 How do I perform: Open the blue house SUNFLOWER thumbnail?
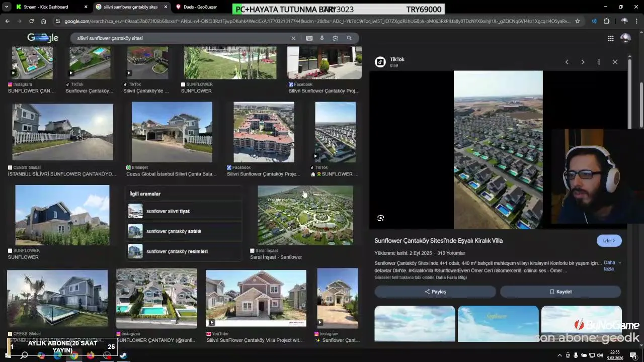[x=62, y=215]
